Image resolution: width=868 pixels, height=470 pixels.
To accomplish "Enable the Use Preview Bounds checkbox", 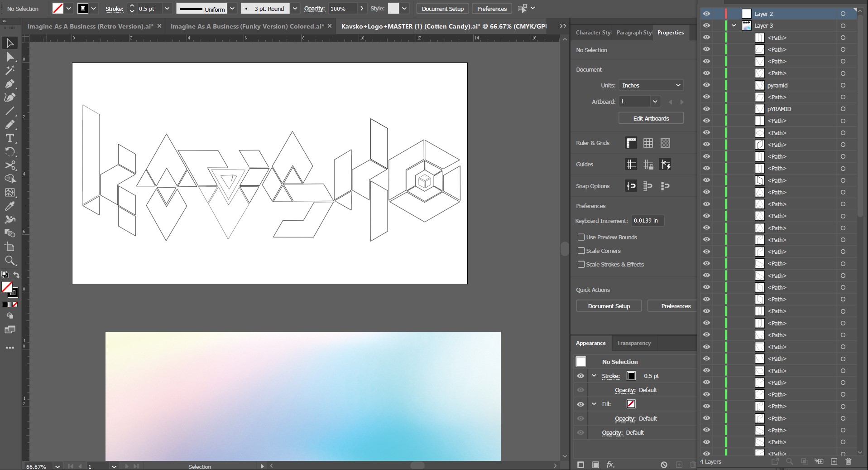I will (581, 237).
